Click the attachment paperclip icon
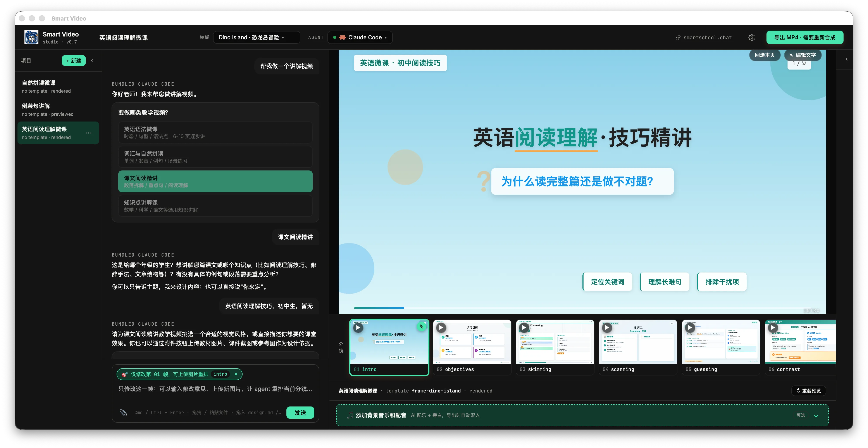 pos(123,412)
